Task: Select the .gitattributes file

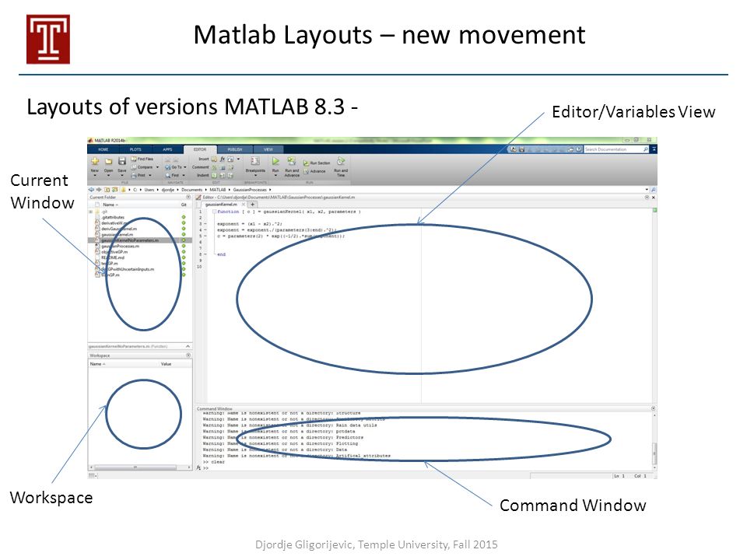Action: [113, 217]
